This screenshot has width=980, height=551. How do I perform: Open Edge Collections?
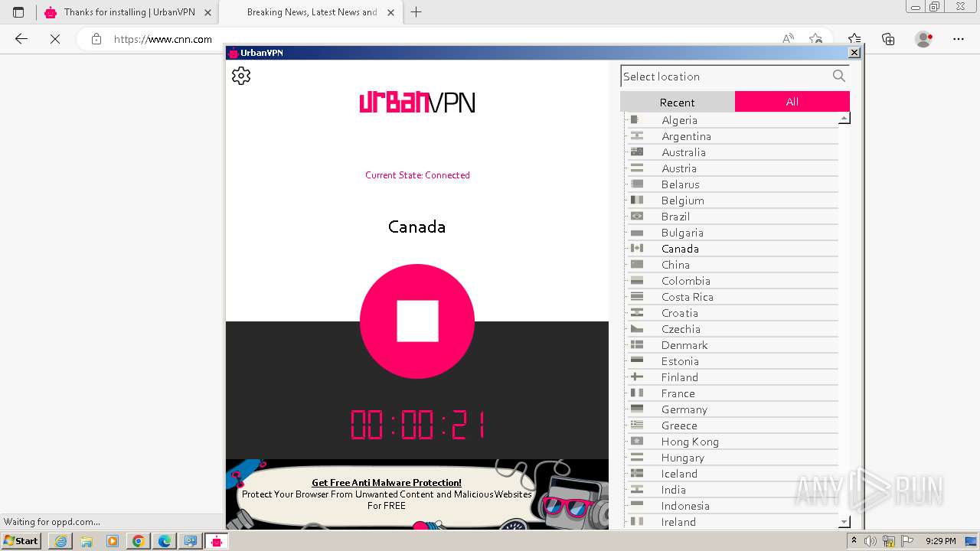click(x=888, y=39)
